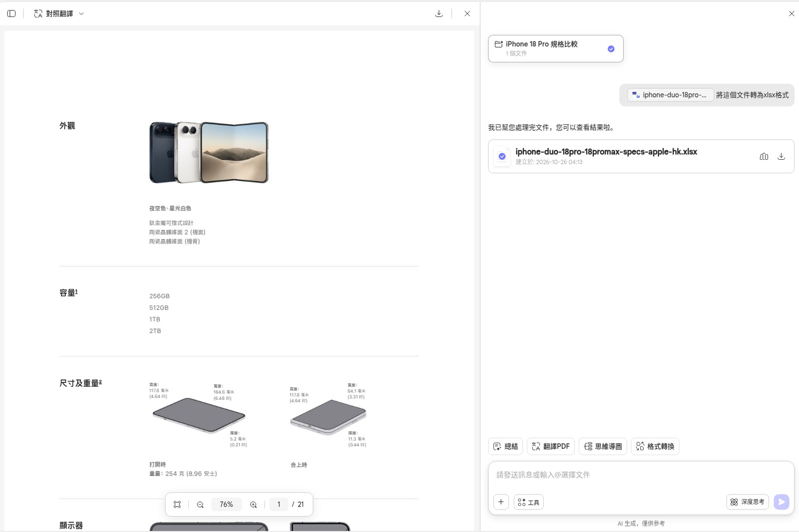
Task: Select the 容量 section heading
Action: coord(68,293)
